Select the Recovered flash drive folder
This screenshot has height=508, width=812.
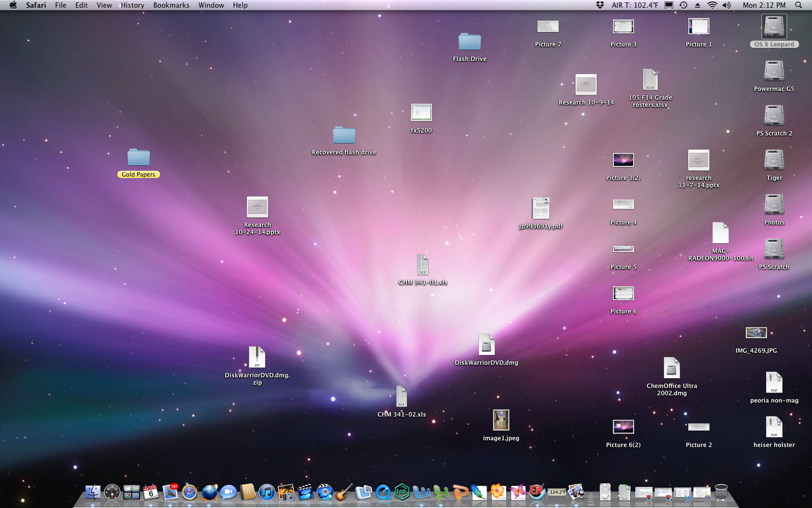[344, 135]
